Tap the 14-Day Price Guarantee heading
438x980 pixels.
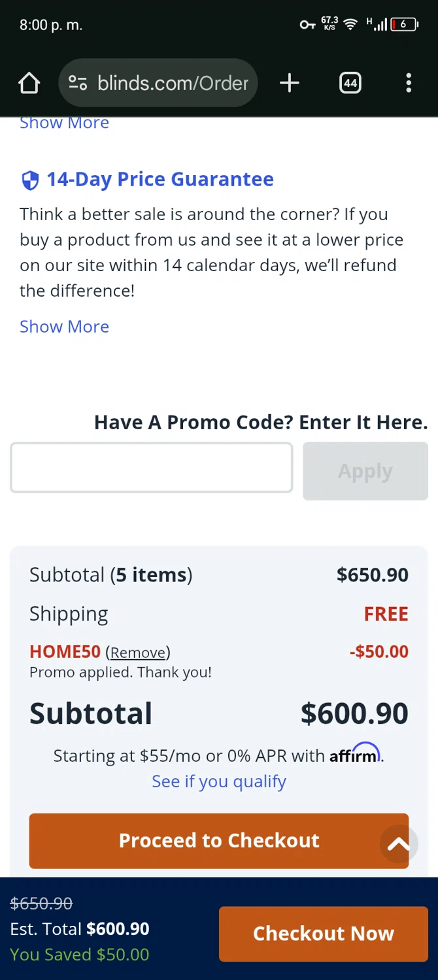160,180
